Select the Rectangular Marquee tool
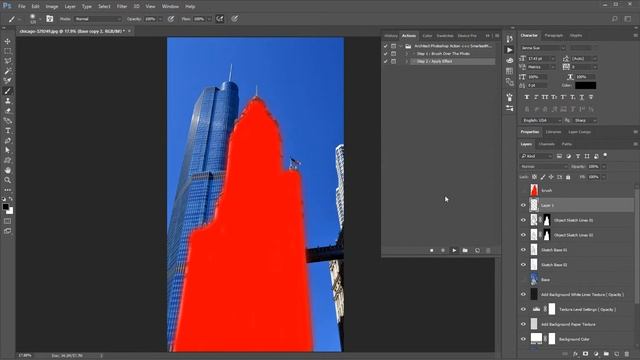Image resolution: width=640 pixels, height=360 pixels. pos(8,51)
